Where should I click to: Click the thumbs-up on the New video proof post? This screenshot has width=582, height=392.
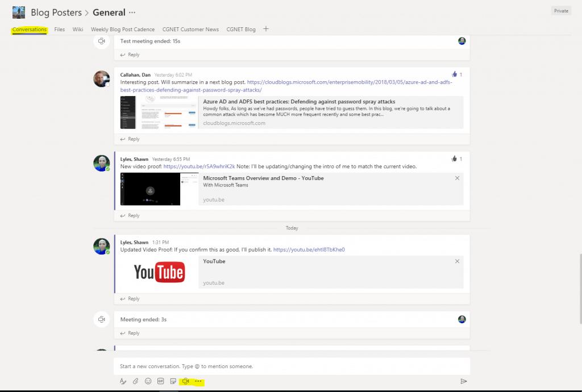[454, 159]
